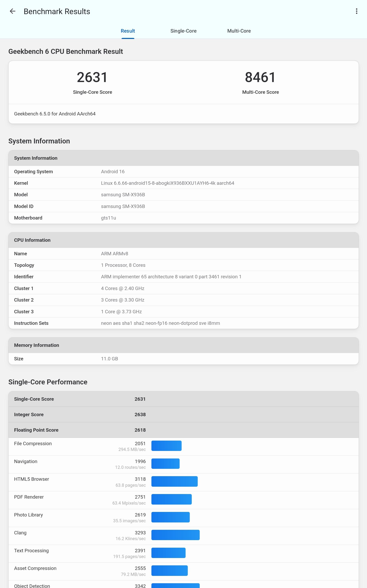Tap the 2631 Single-Core Score value
367x588 pixels.
[92, 77]
